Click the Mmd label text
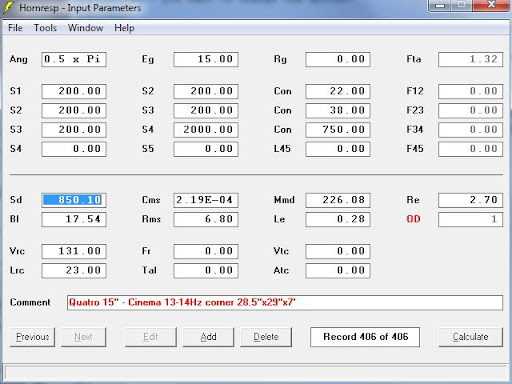 point(284,200)
